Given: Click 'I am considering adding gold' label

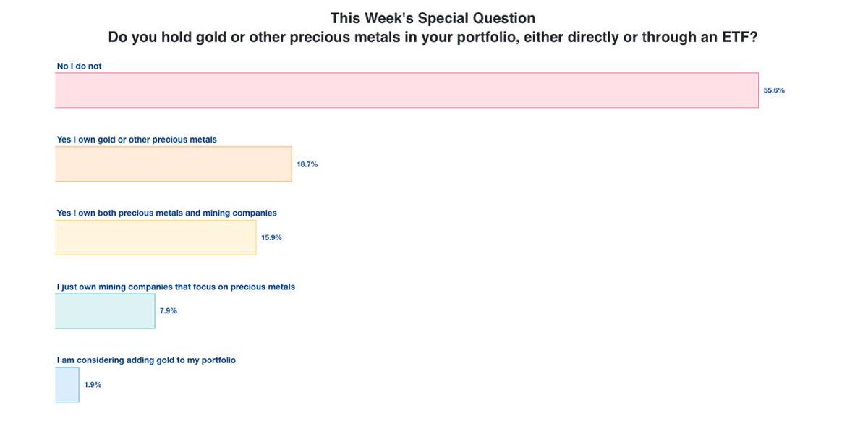Looking at the screenshot, I should coord(147,360).
